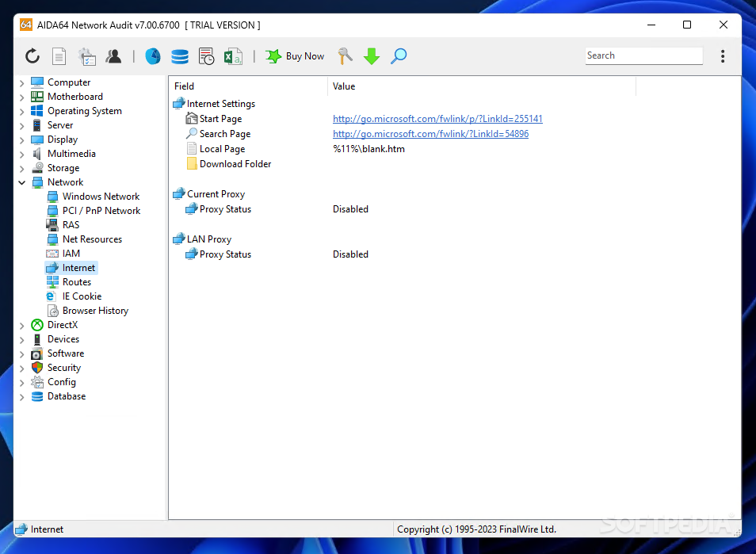The width and height of the screenshot is (756, 554).
Task: Open the Preferences gear-checklist toolbar icon
Action: pyautogui.click(x=87, y=56)
